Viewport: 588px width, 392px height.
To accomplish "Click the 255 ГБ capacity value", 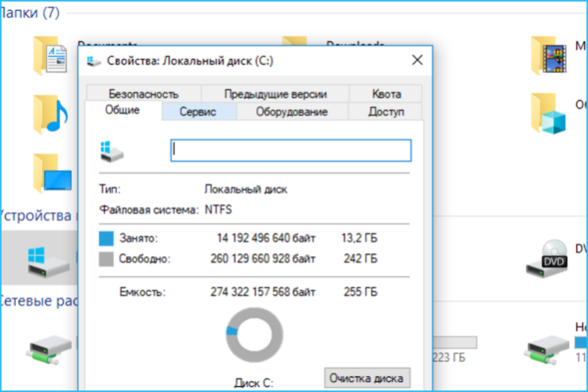I will click(x=360, y=292).
